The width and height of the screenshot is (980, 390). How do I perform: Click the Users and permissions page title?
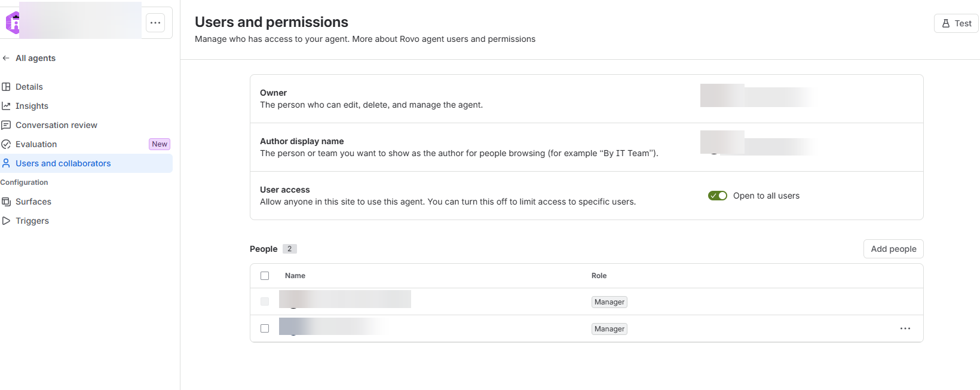(x=271, y=22)
